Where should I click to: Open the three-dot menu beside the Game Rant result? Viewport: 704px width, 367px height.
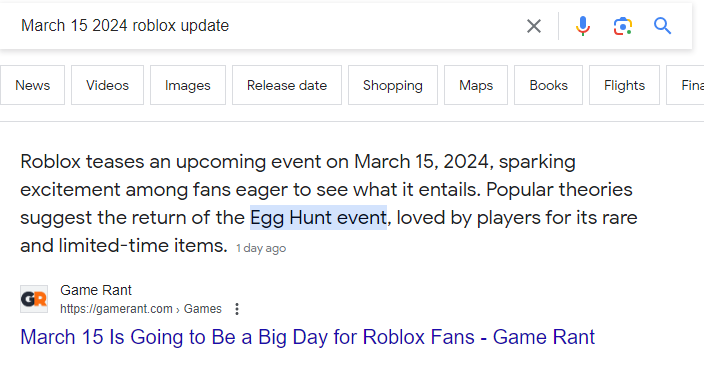[x=237, y=309]
